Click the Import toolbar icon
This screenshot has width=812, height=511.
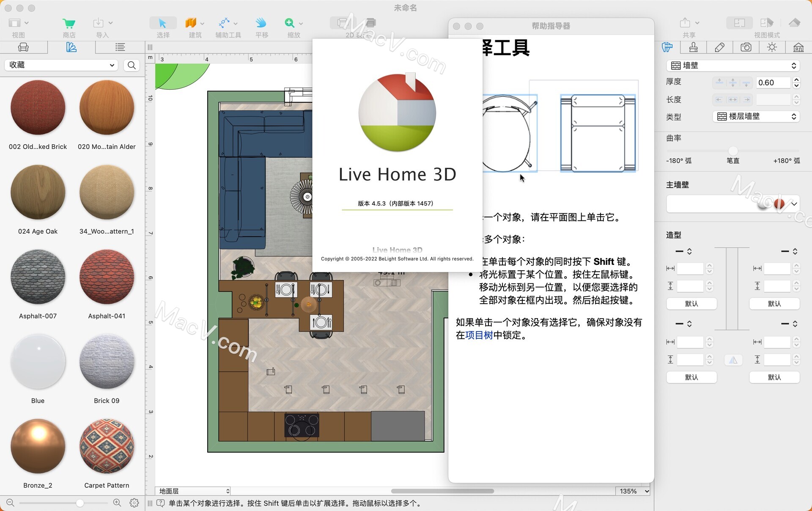tap(98, 23)
